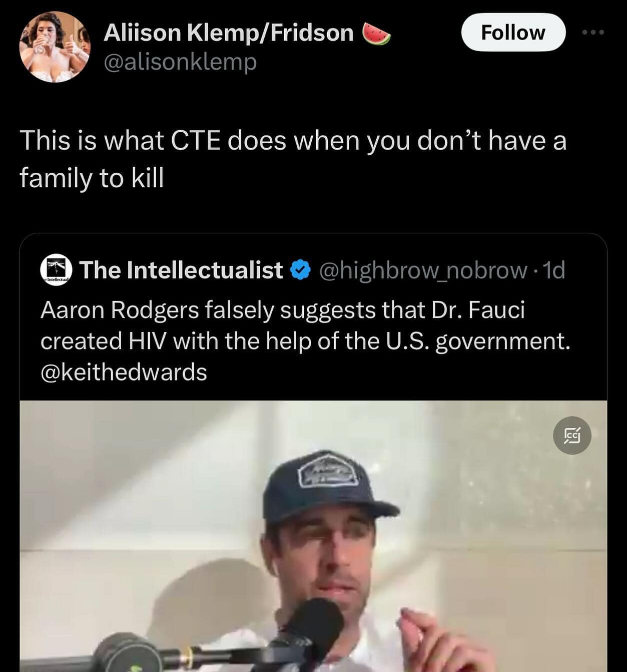Click the @alisonklemp handle
The image size is (627, 672).
point(180,62)
